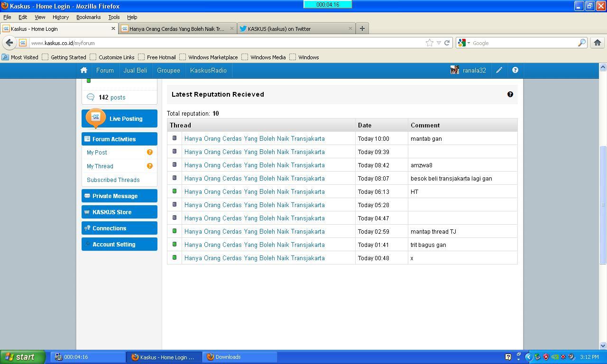
Task: Open the 000:04:16 recorder taskbar item
Action: coord(88,357)
